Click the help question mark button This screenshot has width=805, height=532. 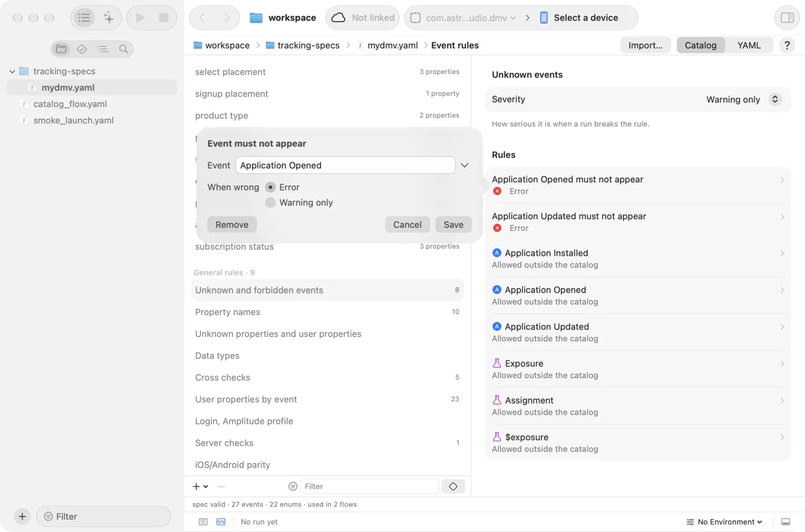tap(787, 45)
